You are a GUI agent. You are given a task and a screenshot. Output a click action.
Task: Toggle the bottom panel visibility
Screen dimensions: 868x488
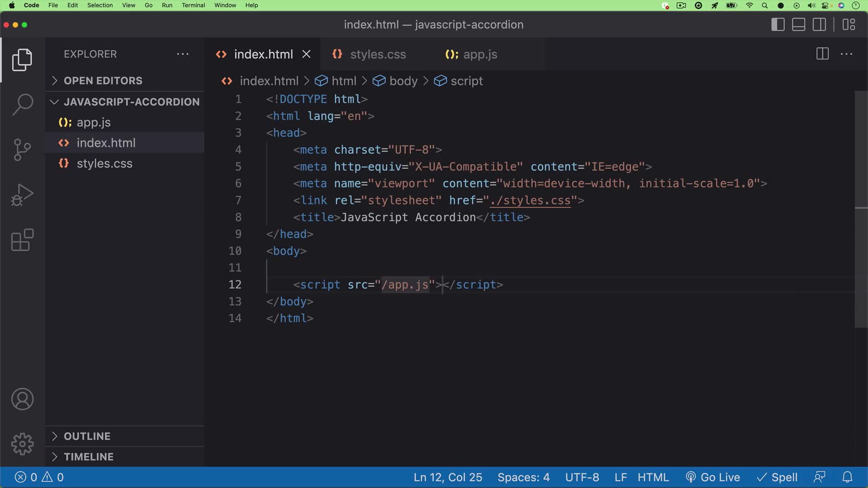point(798,24)
